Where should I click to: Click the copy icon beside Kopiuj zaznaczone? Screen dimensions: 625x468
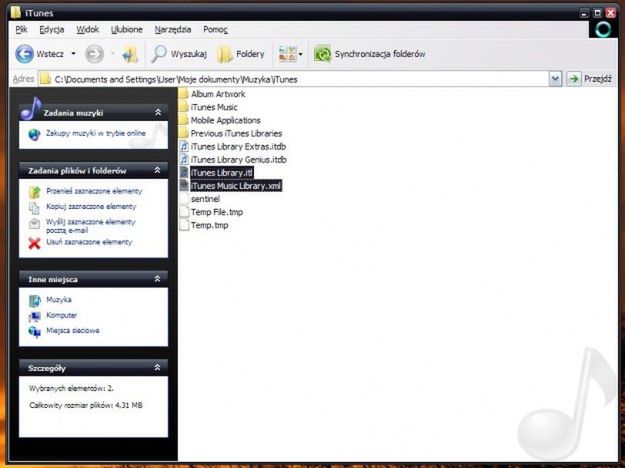tap(34, 208)
